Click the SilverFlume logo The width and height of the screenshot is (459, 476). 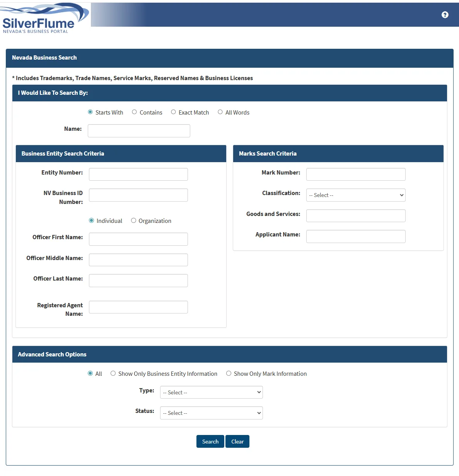(x=45, y=18)
